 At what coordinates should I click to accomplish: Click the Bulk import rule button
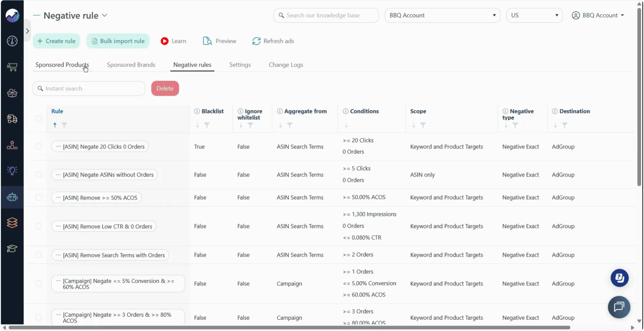pos(118,41)
